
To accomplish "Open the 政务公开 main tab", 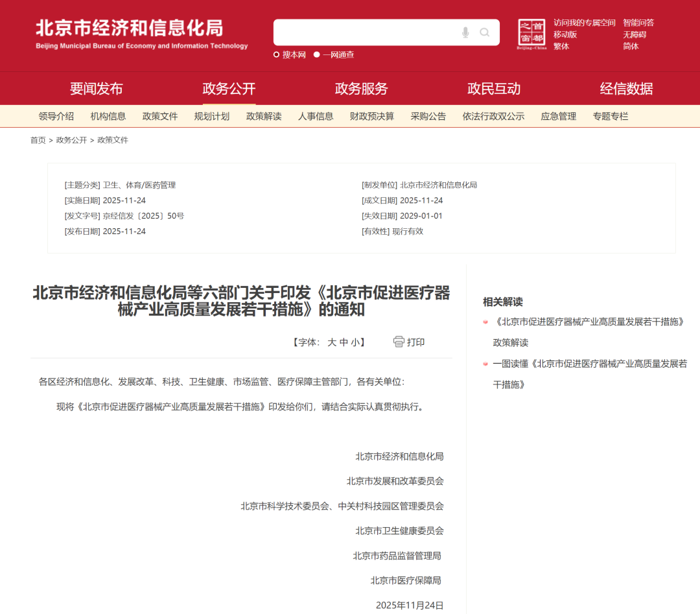I will pos(229,88).
